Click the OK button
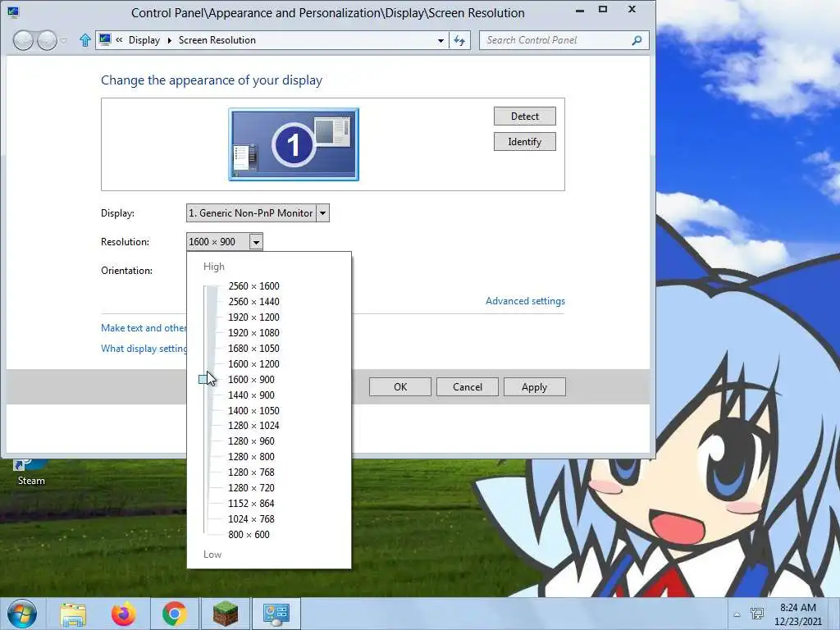Image resolution: width=840 pixels, height=630 pixels. (x=400, y=387)
